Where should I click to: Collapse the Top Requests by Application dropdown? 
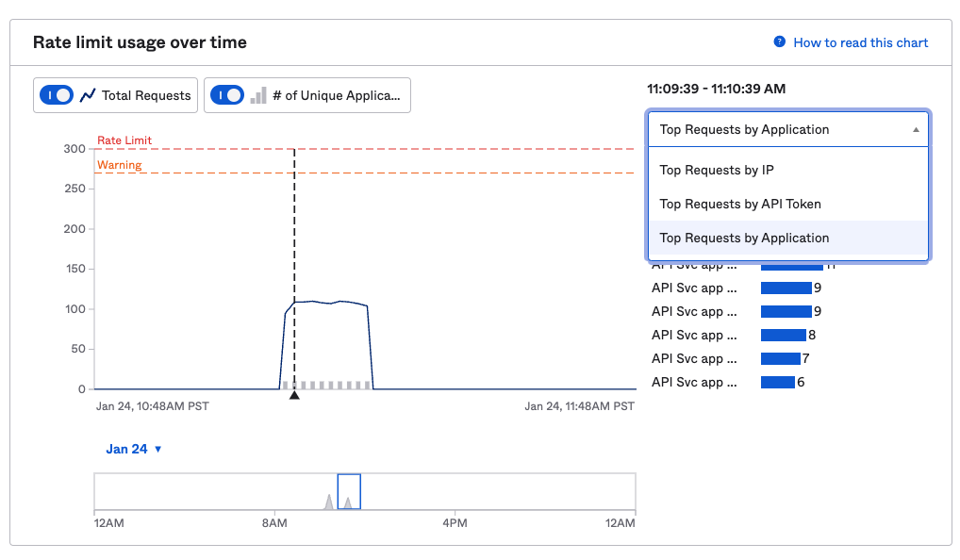point(787,129)
